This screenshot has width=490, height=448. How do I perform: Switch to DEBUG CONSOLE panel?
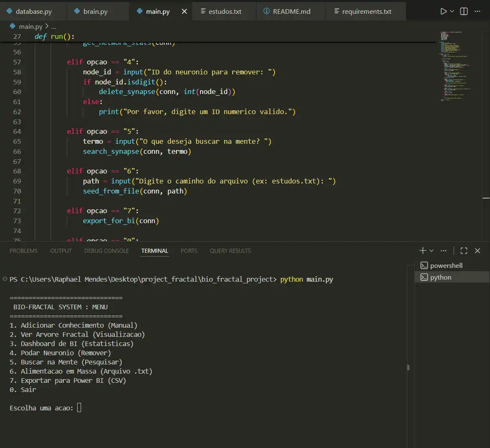(107, 251)
